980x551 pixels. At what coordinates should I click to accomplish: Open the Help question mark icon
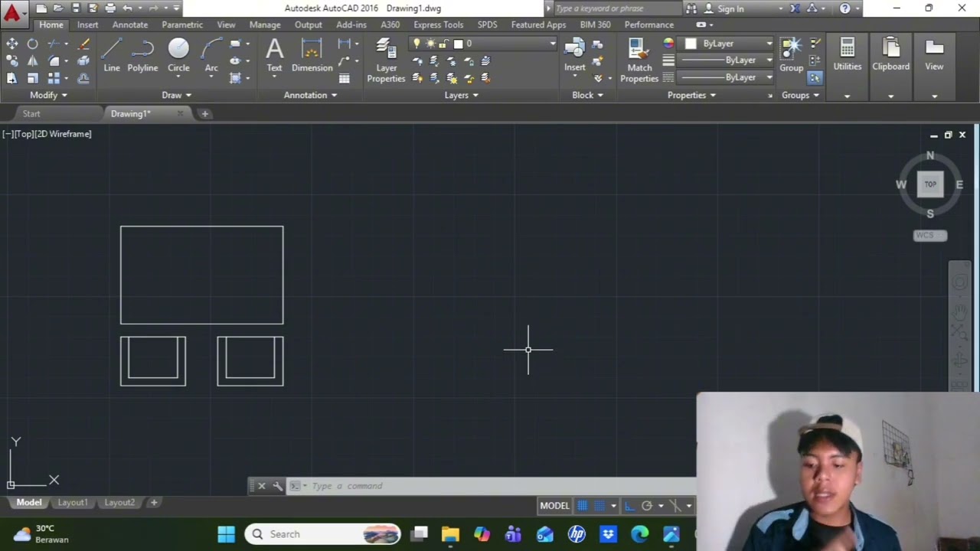pyautogui.click(x=844, y=8)
